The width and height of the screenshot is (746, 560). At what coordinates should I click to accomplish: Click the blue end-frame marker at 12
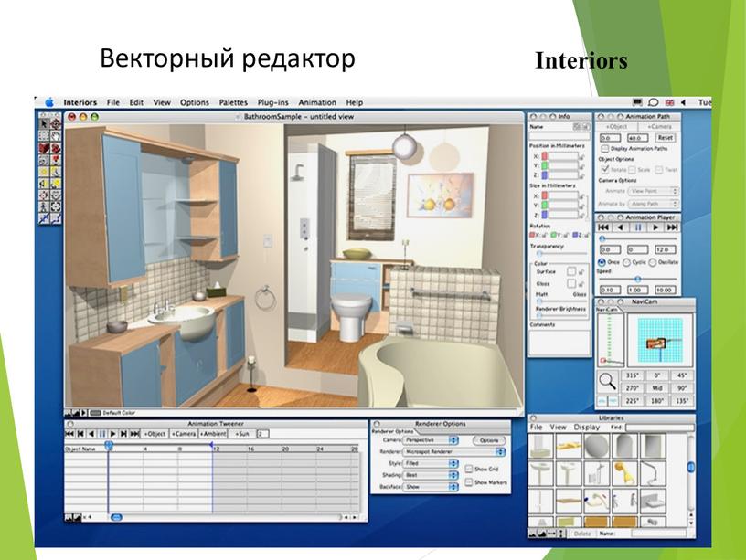coord(211,444)
